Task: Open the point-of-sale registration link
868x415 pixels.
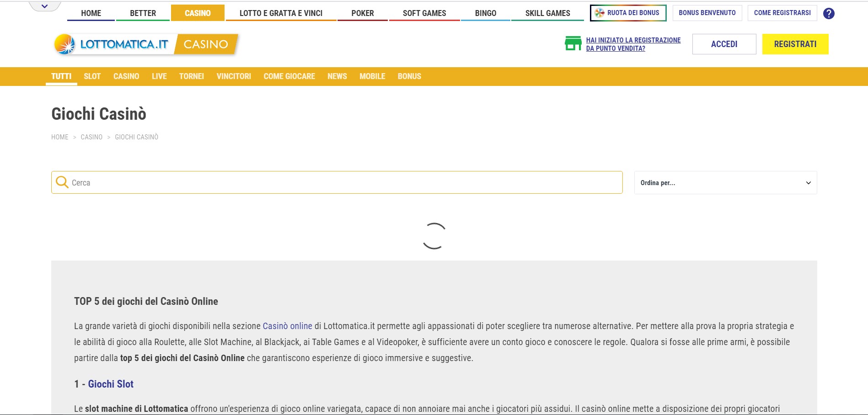Action: (633, 44)
